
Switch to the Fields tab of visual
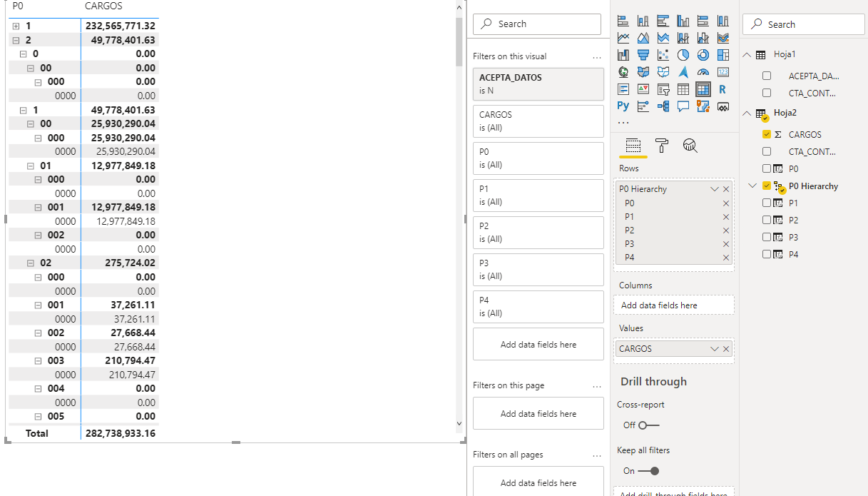pos(633,146)
